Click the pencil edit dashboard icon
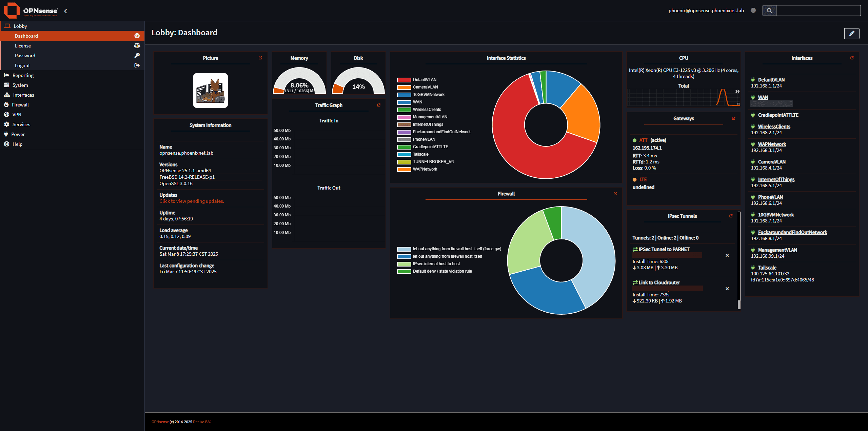868x431 pixels. click(851, 33)
